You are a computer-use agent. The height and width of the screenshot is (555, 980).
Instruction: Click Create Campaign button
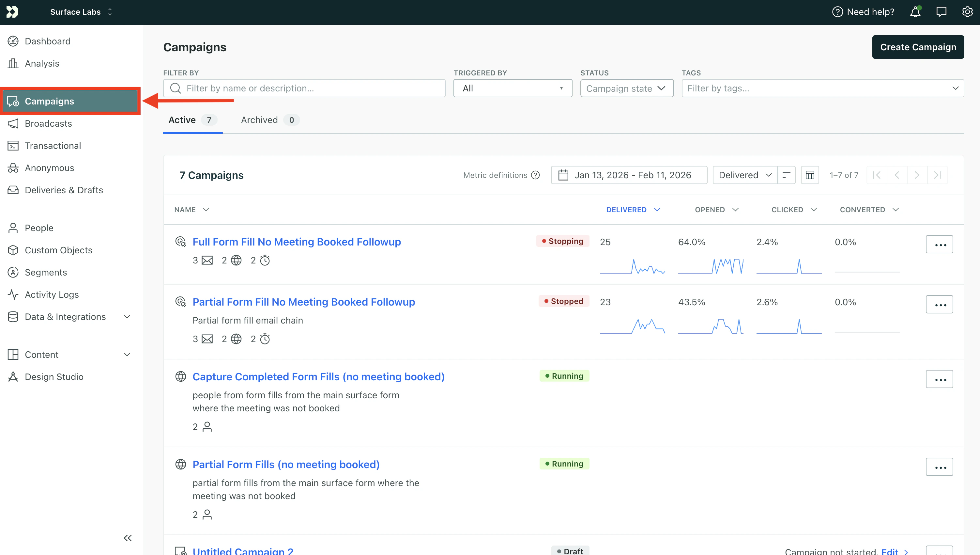(x=918, y=47)
